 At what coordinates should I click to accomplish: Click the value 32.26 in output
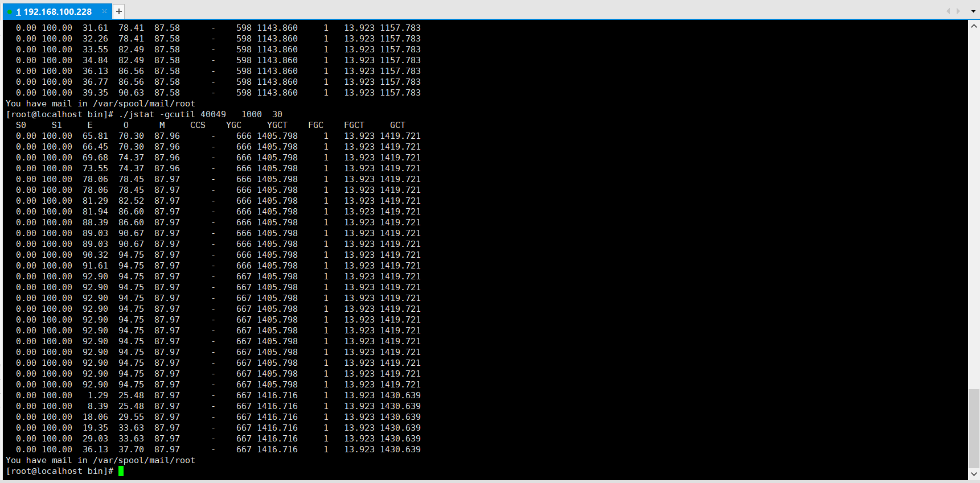pyautogui.click(x=95, y=39)
